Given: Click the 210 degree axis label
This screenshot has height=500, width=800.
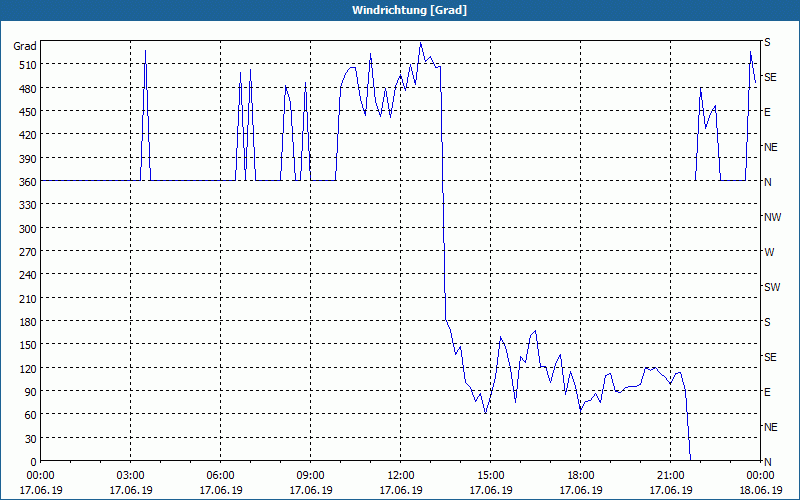Looking at the screenshot, I should [x=28, y=298].
